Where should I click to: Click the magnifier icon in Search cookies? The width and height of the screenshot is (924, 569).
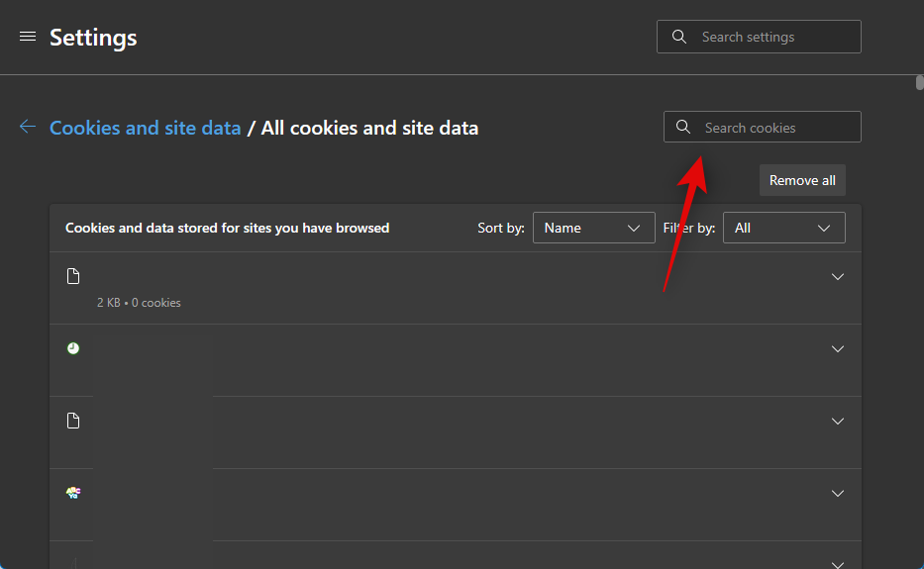point(683,128)
